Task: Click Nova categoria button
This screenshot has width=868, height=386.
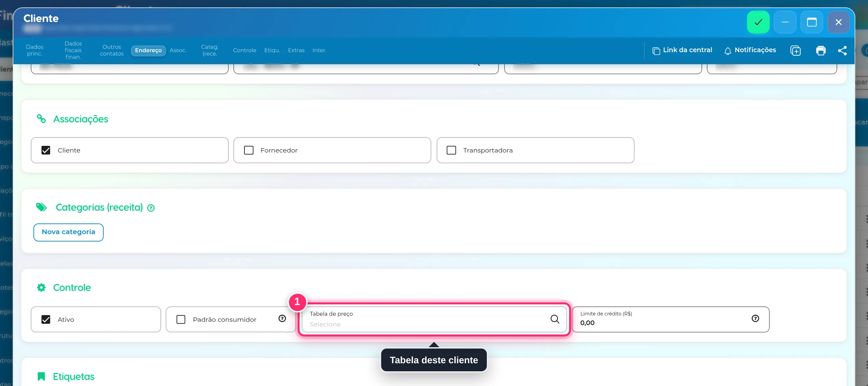Action: (x=69, y=232)
